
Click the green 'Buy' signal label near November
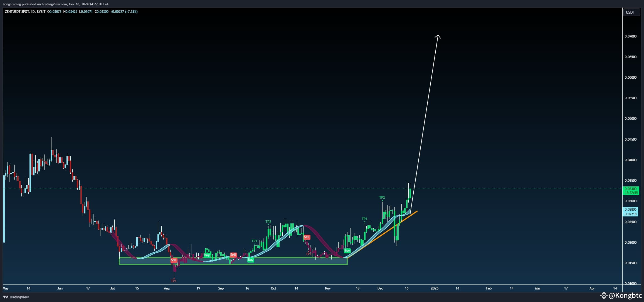[347, 250]
